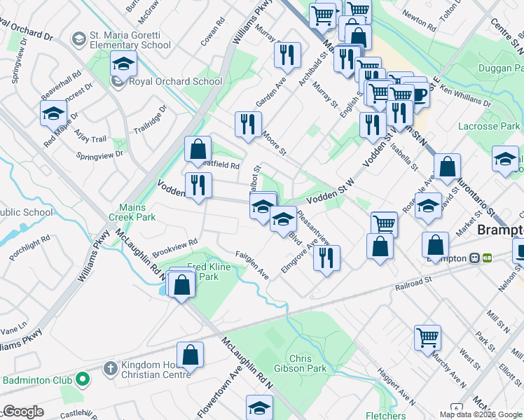Select the grocery cart marker south of Vodden St W
This screenshot has width=524, height=420.
385,223
